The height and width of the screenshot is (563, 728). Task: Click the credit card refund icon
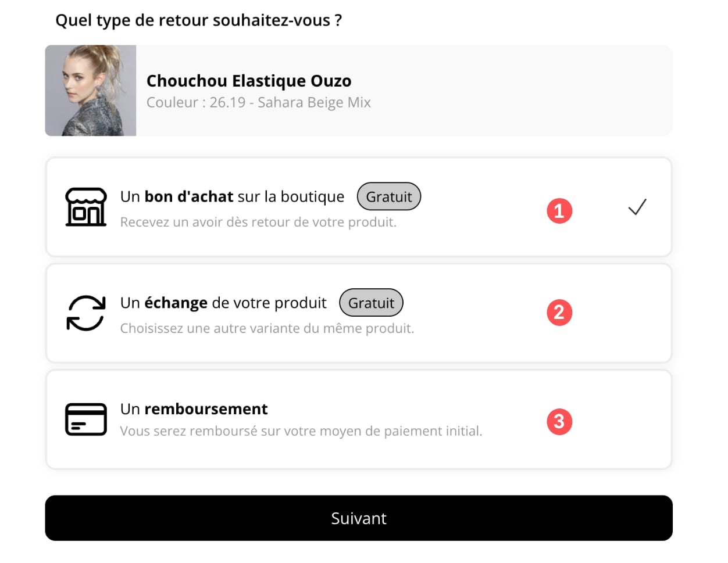click(86, 419)
